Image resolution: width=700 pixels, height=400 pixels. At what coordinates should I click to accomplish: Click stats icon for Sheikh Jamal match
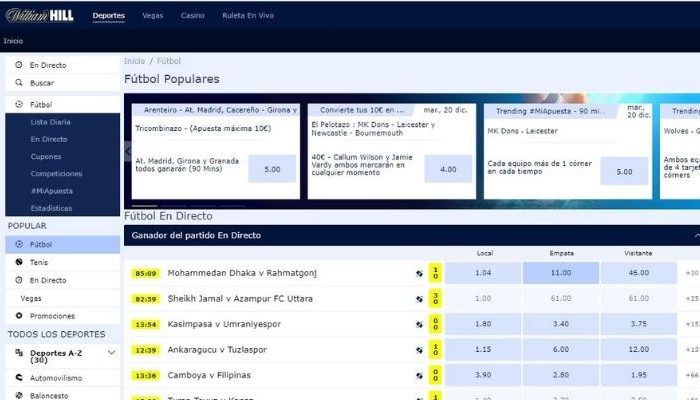coord(419,299)
